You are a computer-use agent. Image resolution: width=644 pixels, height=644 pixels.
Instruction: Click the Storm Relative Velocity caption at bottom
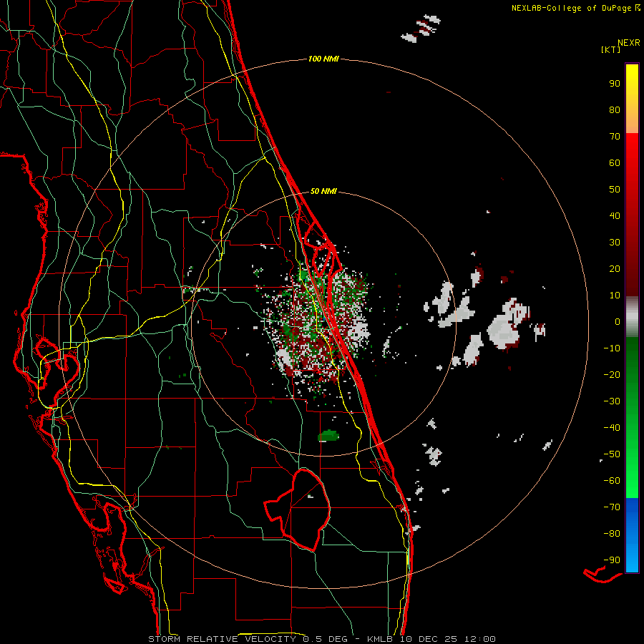pos(322,639)
